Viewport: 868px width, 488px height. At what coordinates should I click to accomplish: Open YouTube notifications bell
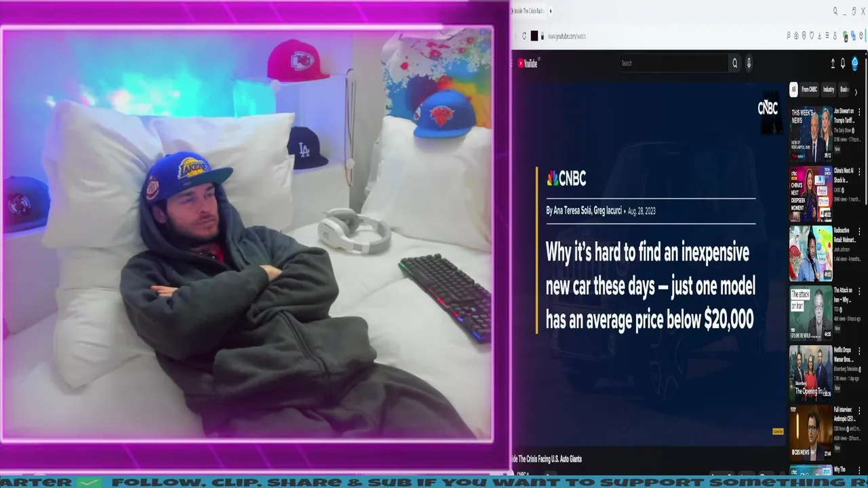pos(843,63)
